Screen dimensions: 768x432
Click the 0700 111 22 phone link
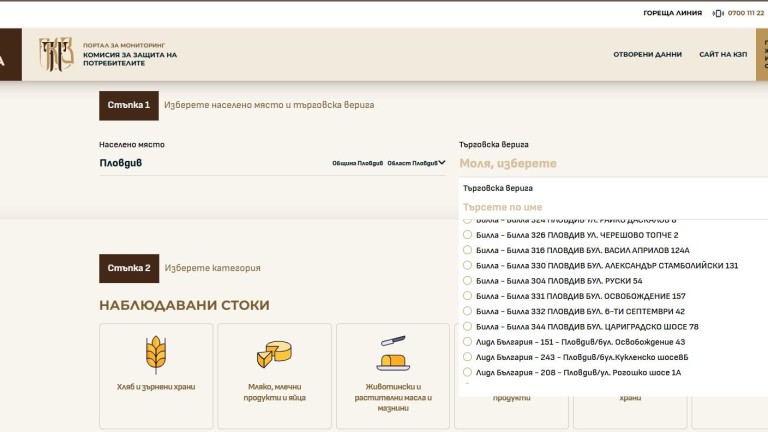[745, 13]
